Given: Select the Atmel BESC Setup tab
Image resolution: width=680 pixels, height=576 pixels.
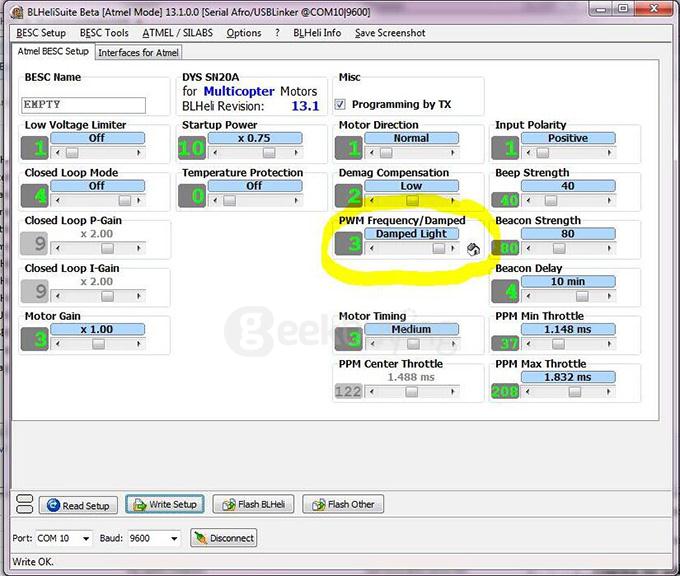Looking at the screenshot, I should (x=53, y=51).
